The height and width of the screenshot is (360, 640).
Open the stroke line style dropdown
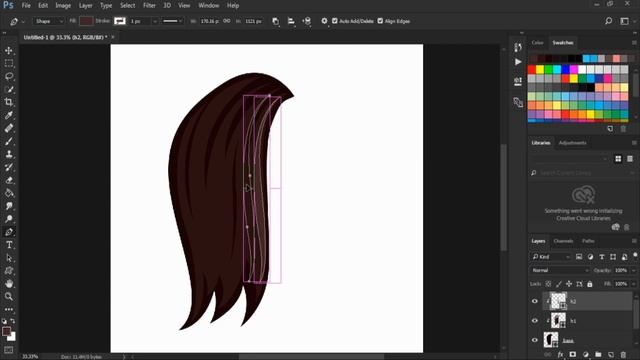[172, 21]
